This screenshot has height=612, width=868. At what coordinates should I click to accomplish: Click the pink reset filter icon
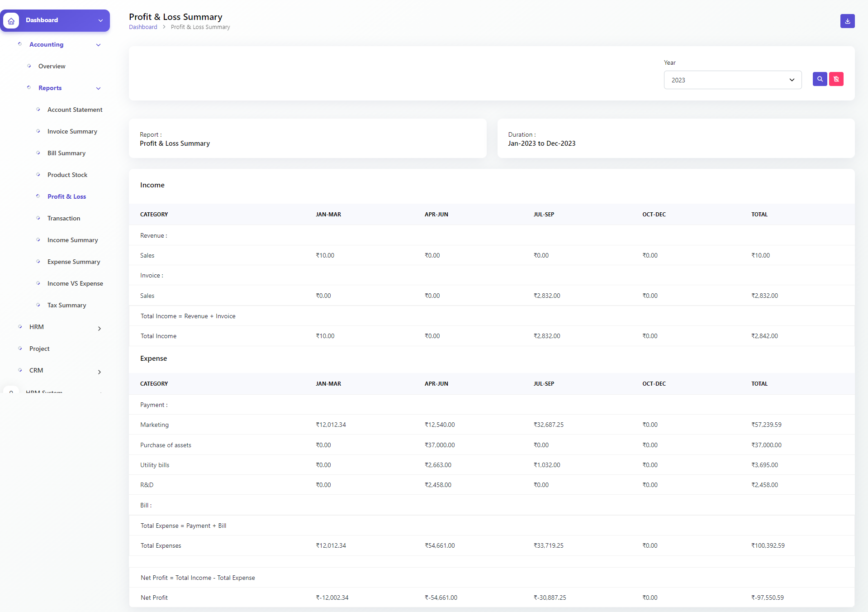click(836, 79)
